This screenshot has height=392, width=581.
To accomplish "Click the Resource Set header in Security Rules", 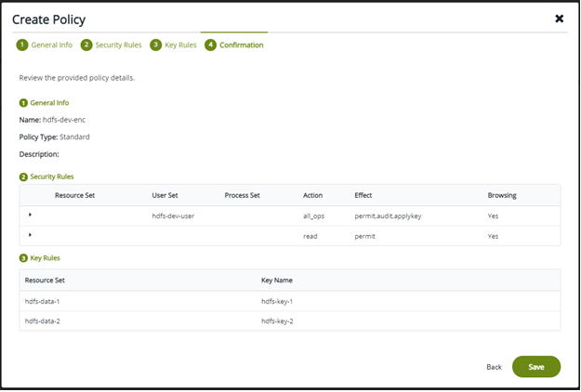I will point(74,195).
